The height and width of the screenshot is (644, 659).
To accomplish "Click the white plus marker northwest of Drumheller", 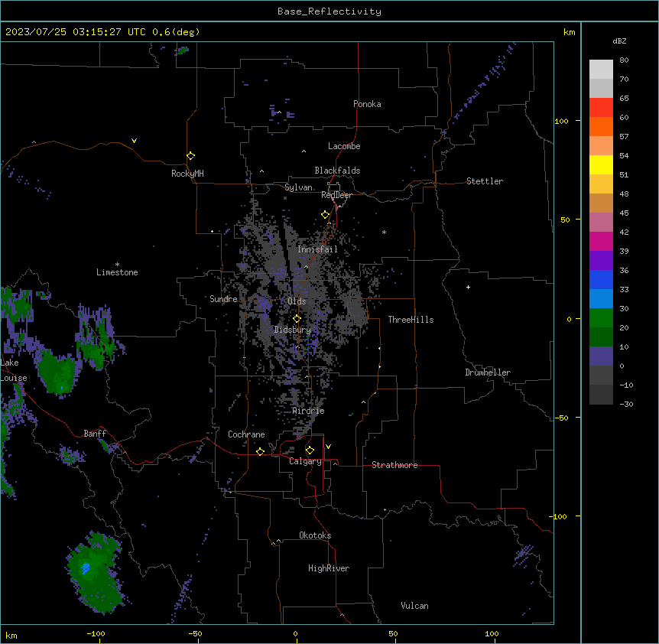I will (468, 287).
